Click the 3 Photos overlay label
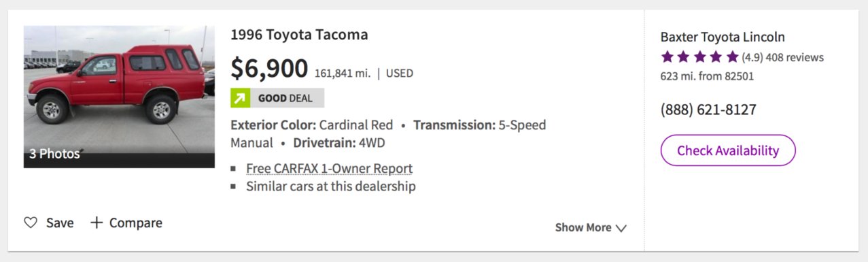868x262 pixels. point(54,154)
